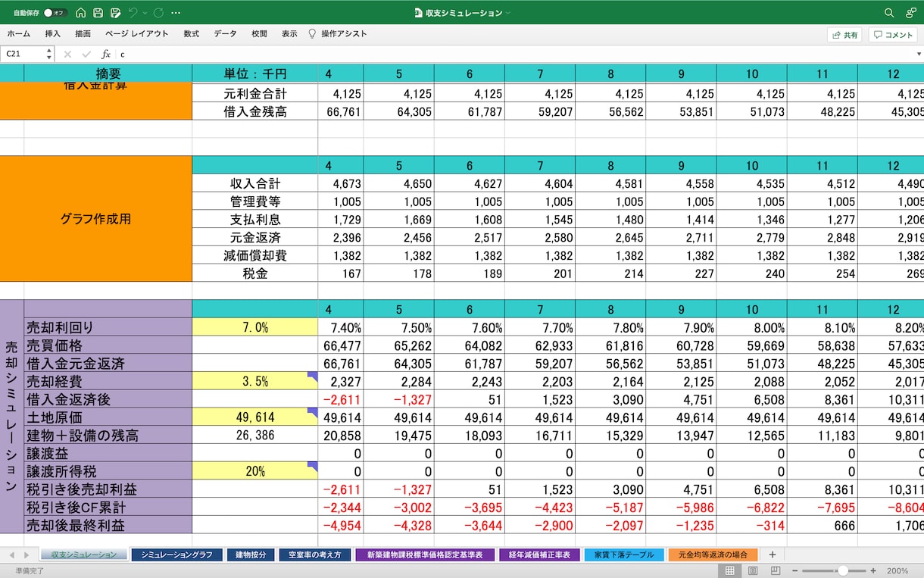Open the 表示 ribbon tab
Viewport: 924px width, 578px height.
tap(289, 34)
